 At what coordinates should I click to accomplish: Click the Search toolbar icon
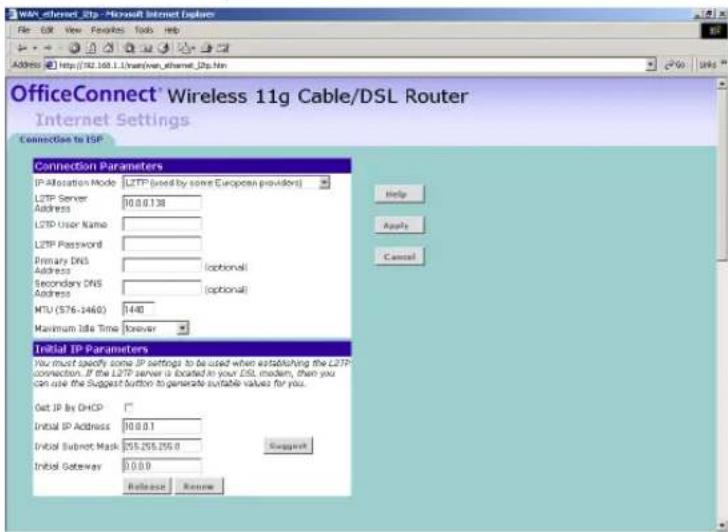pos(130,48)
